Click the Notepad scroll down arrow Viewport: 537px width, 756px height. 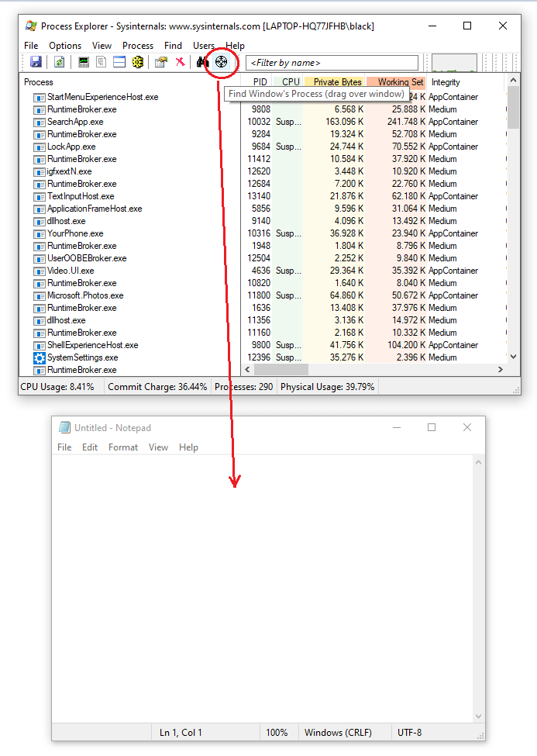click(x=478, y=716)
